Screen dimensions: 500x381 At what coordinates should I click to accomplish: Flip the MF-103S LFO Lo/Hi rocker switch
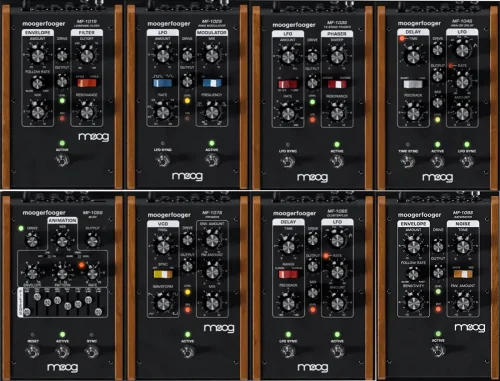(288, 84)
